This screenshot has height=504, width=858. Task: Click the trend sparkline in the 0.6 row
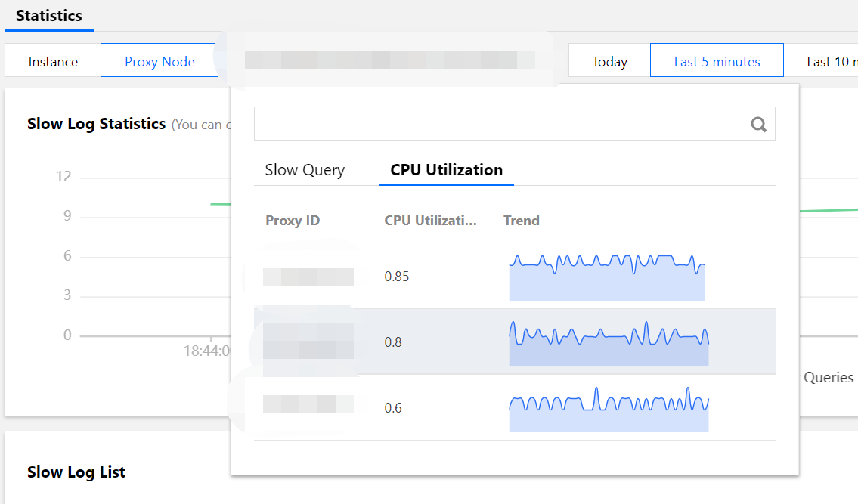coord(609,408)
